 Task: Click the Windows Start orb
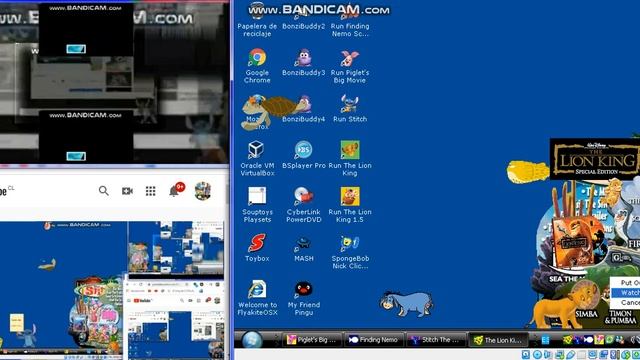[x=252, y=340]
